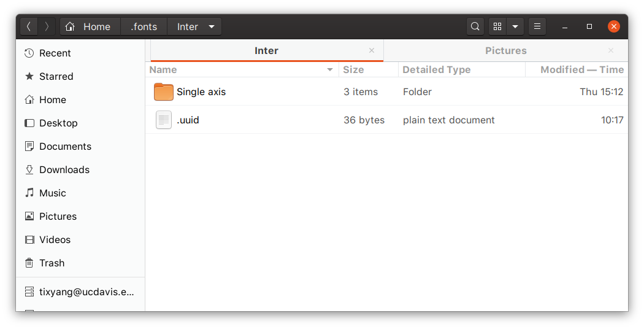This screenshot has width=644, height=329.
Task: Select the .uuid text file icon
Action: point(164,120)
